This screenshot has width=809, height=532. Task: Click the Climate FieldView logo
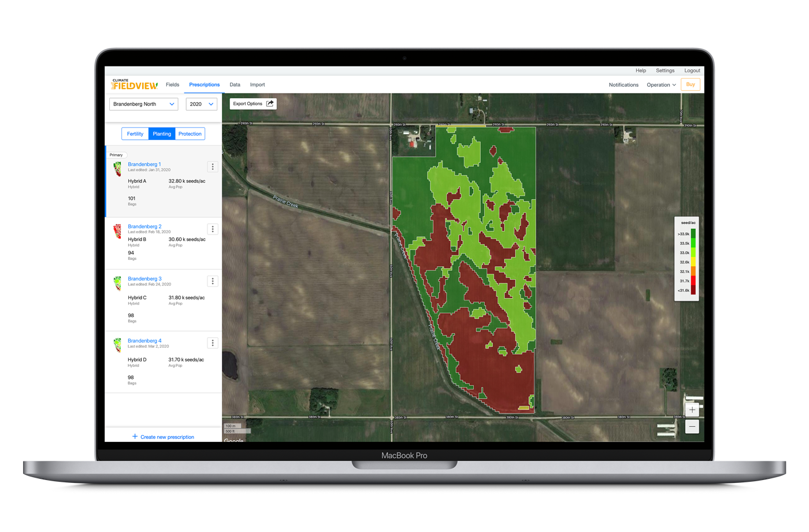tap(135, 85)
